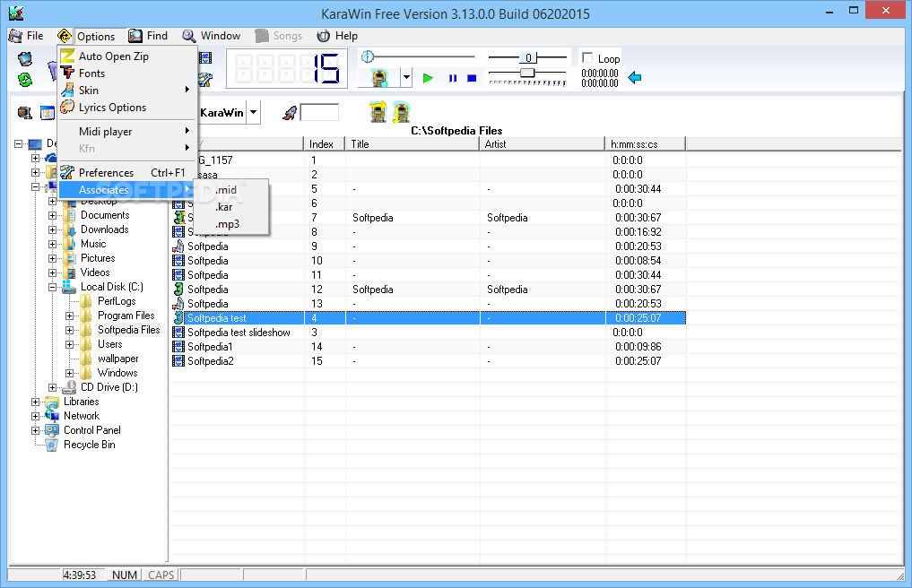This screenshot has height=588, width=912.
Task: Expand the Midi player submenu
Action: pyautogui.click(x=126, y=132)
